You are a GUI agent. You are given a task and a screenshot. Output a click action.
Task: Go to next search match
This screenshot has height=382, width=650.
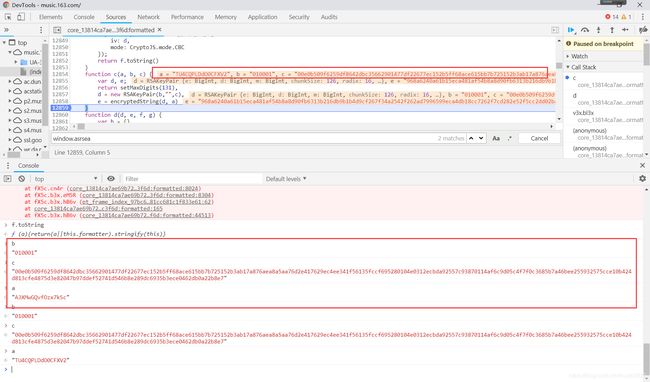(x=481, y=138)
